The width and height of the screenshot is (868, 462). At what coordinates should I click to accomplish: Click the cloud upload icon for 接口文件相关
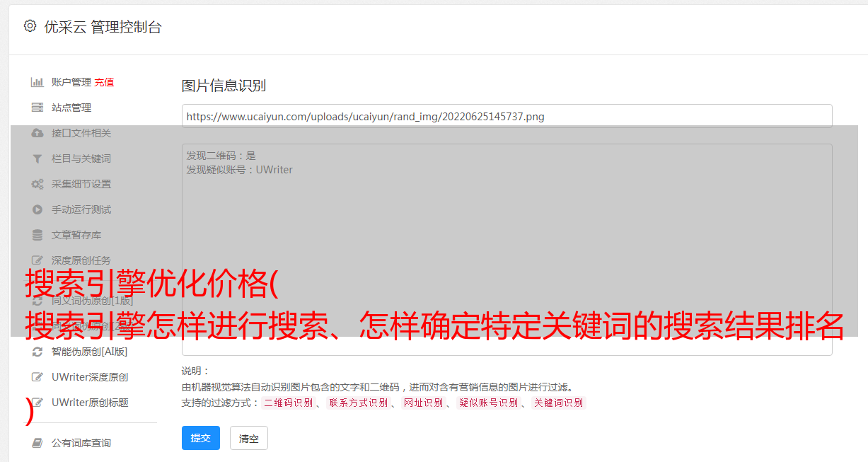(37, 133)
